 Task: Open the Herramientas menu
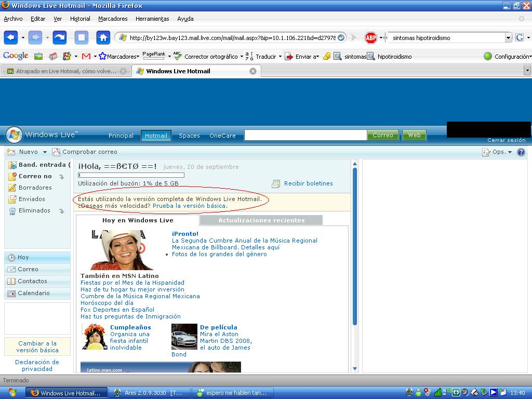(x=152, y=19)
